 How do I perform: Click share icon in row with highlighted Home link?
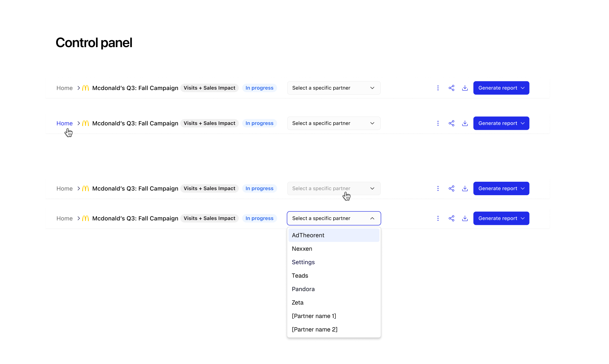pos(451,123)
